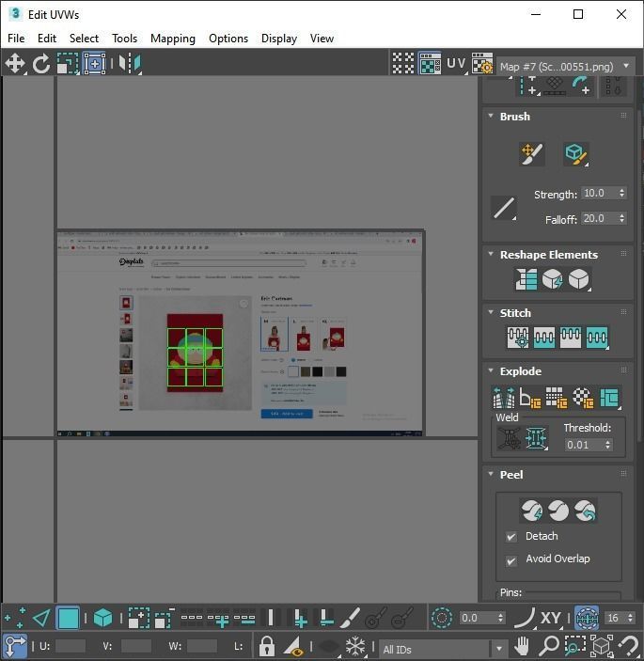Collapse the Reshape Elements rollout
The image size is (644, 661).
(491, 254)
